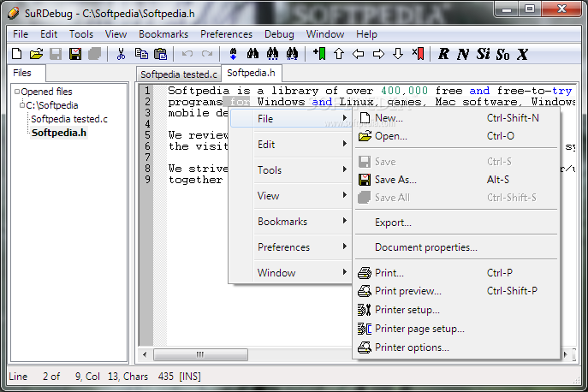Click the Cut scissors toolbar icon
The width and height of the screenshot is (588, 392).
click(121, 54)
